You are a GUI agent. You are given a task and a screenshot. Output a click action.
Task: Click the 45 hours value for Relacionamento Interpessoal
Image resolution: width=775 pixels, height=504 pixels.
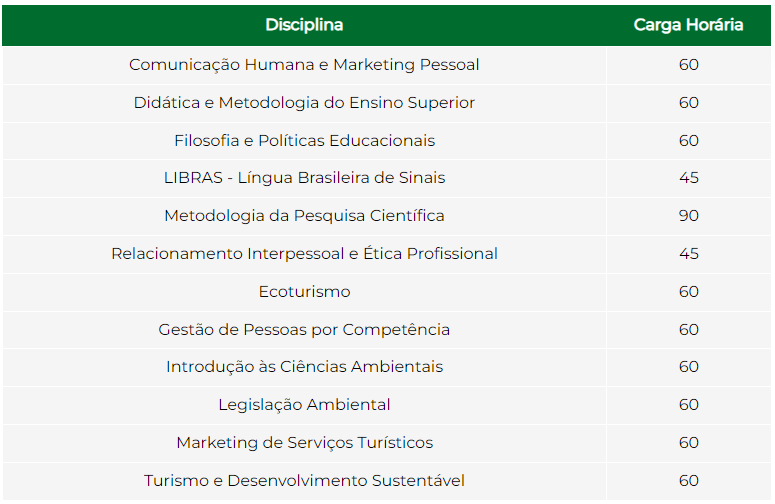pyautogui.click(x=689, y=254)
